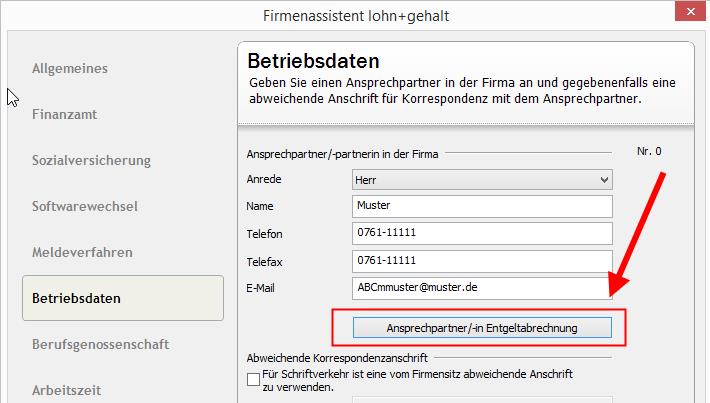Focus the Telefon number input field
710x403 pixels.
[x=482, y=233]
